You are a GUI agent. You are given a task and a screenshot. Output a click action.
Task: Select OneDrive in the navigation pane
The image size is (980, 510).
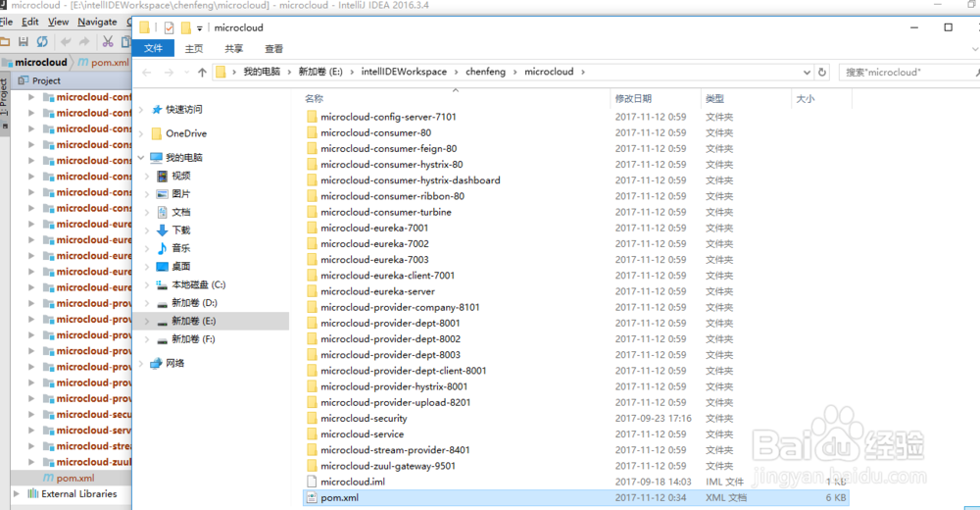[178, 133]
